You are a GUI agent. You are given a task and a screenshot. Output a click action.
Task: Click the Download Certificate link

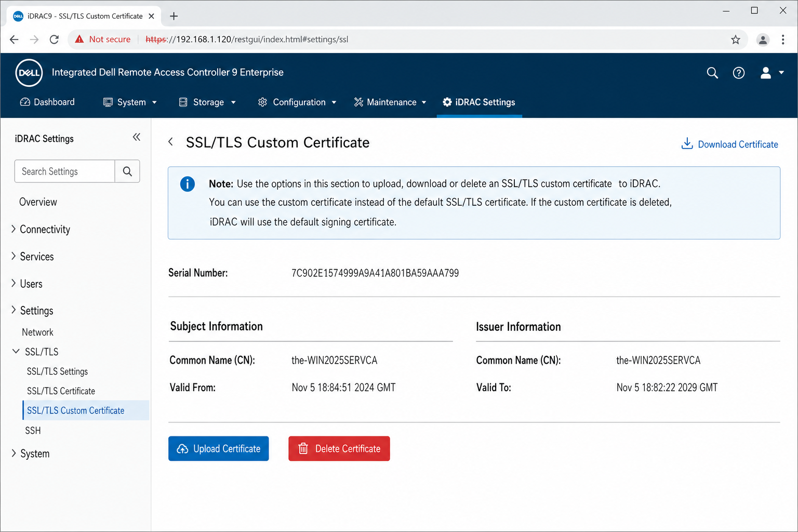(x=729, y=144)
